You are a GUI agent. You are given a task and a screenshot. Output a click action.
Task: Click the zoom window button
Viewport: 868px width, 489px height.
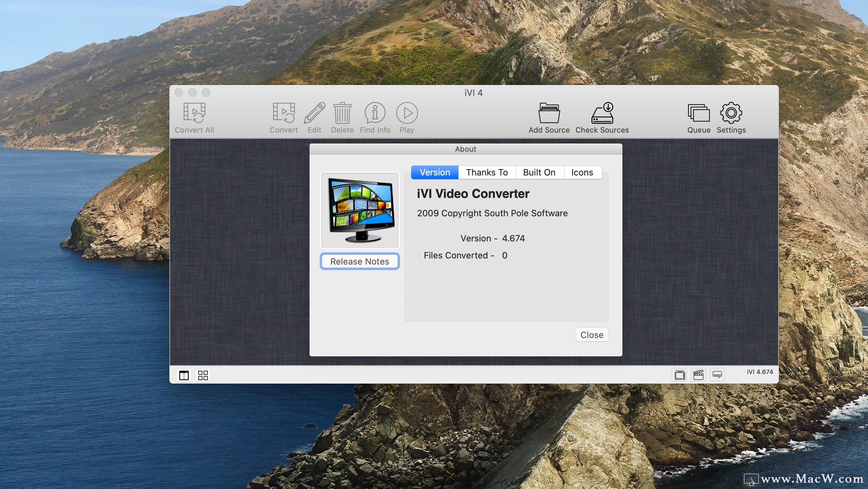pos(206,92)
